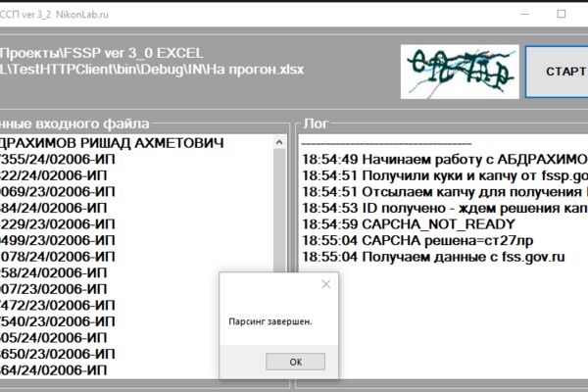Select the entry 078/24/02006-ИП
The image size is (588, 392).
(x=58, y=257)
